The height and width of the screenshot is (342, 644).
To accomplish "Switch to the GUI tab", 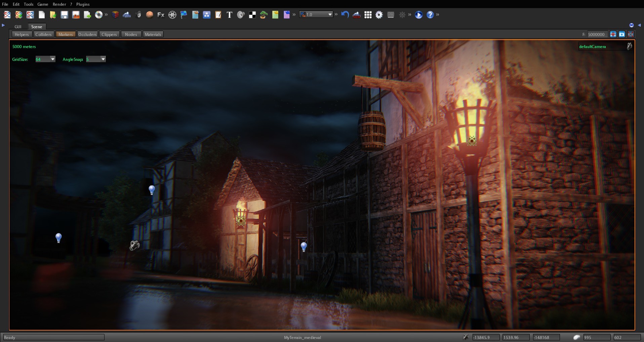I will (18, 27).
